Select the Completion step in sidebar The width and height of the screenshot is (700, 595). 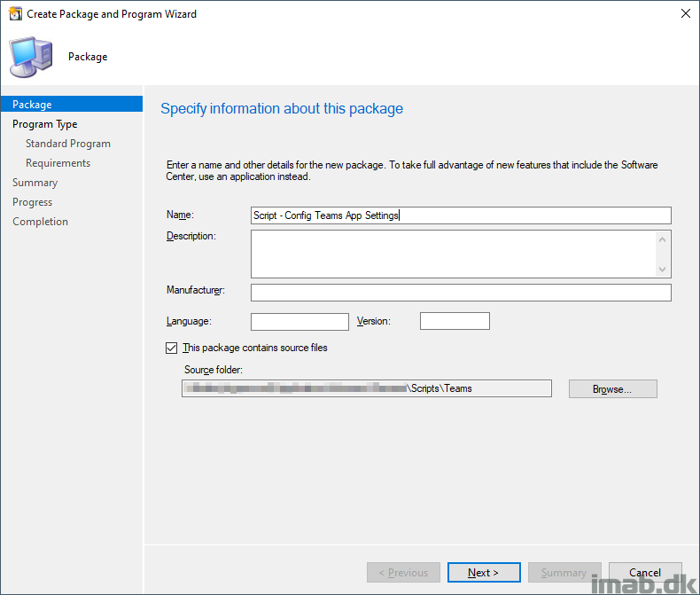pyautogui.click(x=40, y=222)
